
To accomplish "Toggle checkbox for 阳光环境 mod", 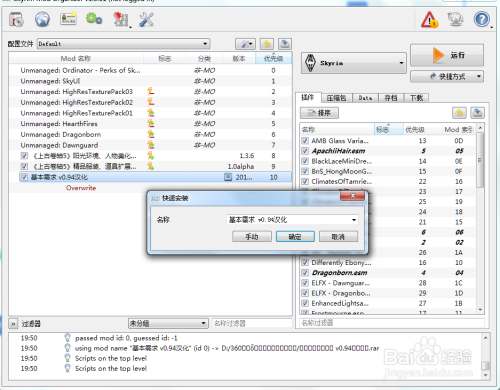I will point(24,156).
